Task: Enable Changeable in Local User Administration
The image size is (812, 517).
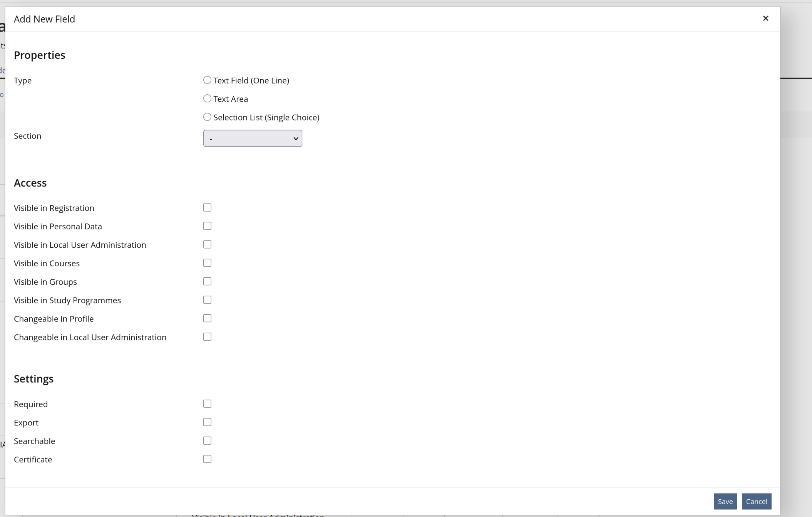Action: [x=207, y=337]
